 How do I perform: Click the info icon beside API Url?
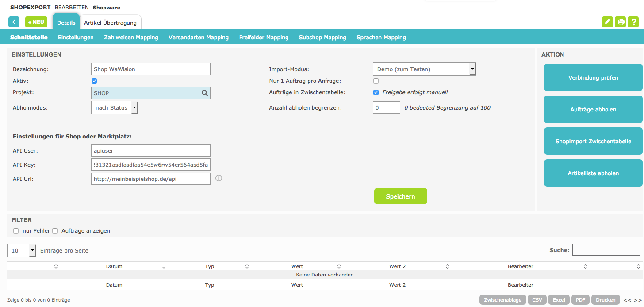pyautogui.click(x=218, y=178)
